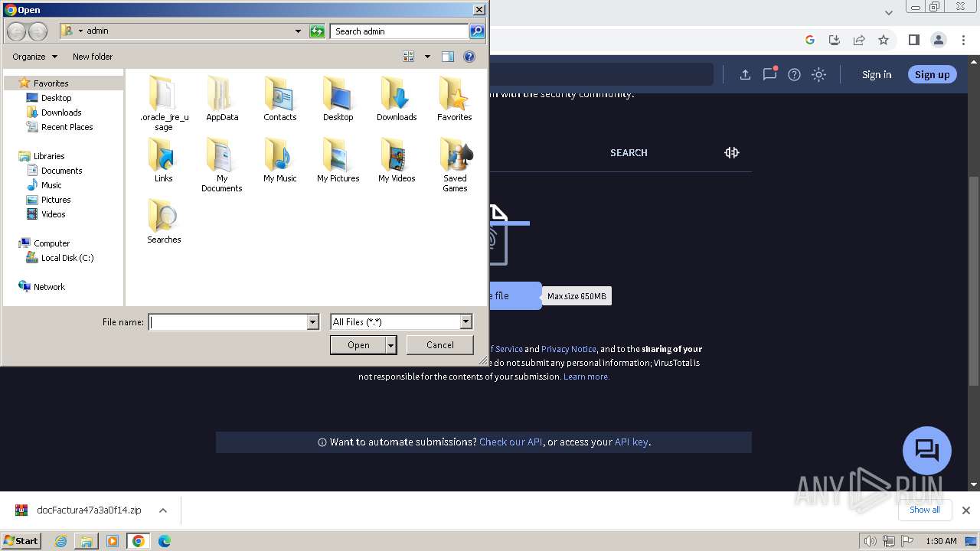The width and height of the screenshot is (980, 551).
Task: Click Show all downloads button
Action: click(925, 510)
